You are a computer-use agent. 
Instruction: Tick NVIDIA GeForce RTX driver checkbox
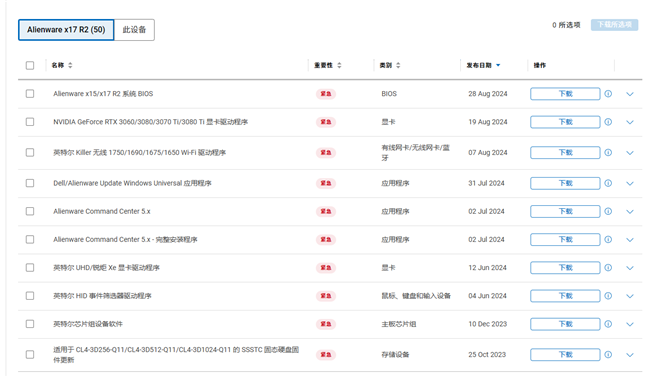tap(30, 122)
